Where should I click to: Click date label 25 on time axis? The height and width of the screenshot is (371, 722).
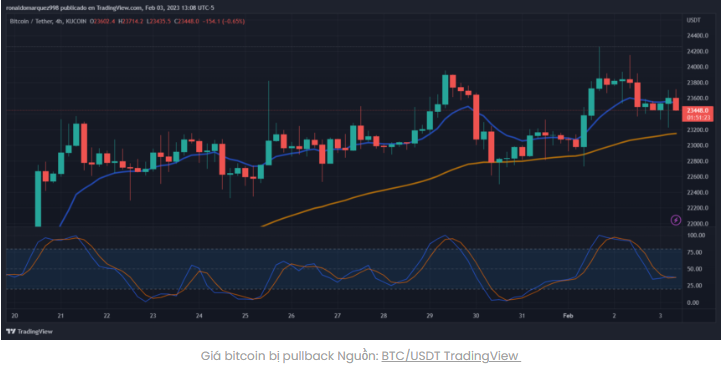[245, 316]
